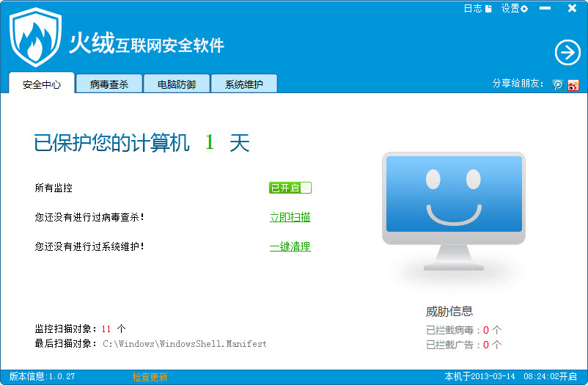Click the 您还没有进行过病毒查杀 message

click(x=89, y=217)
